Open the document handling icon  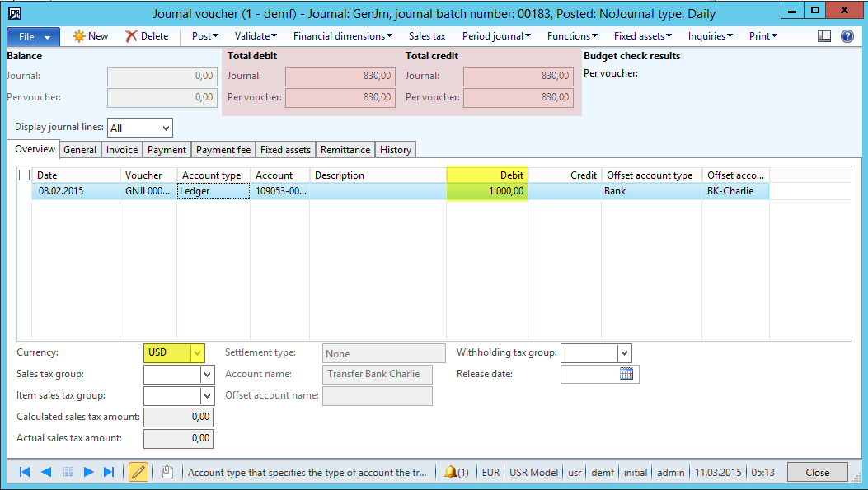point(167,472)
